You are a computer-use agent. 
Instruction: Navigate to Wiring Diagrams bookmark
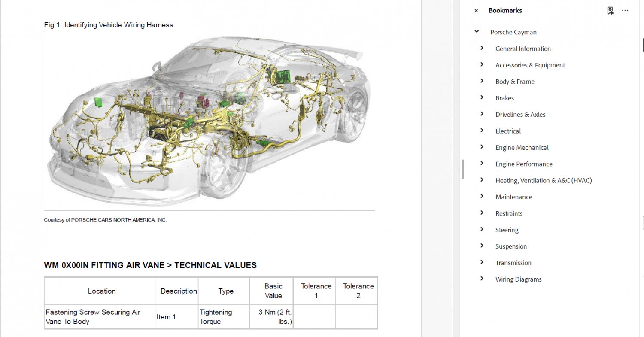(519, 279)
